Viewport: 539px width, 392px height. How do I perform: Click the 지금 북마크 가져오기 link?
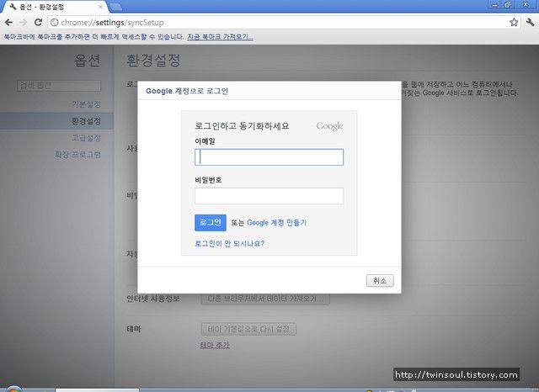(x=220, y=37)
